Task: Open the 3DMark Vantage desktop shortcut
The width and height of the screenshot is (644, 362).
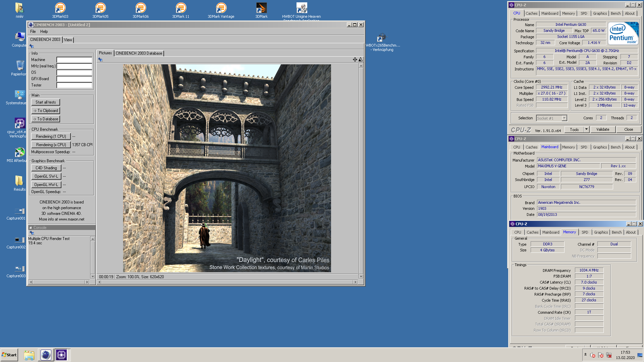Action: click(221, 10)
